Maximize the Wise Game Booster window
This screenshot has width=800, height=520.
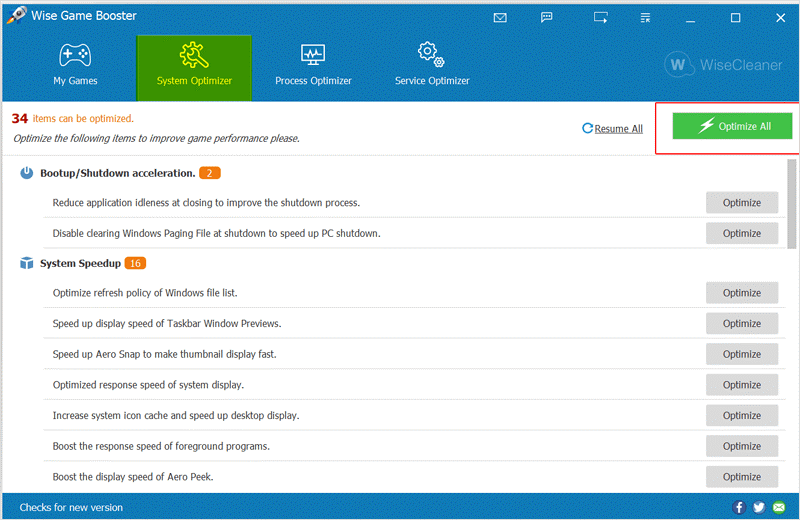tap(735, 18)
